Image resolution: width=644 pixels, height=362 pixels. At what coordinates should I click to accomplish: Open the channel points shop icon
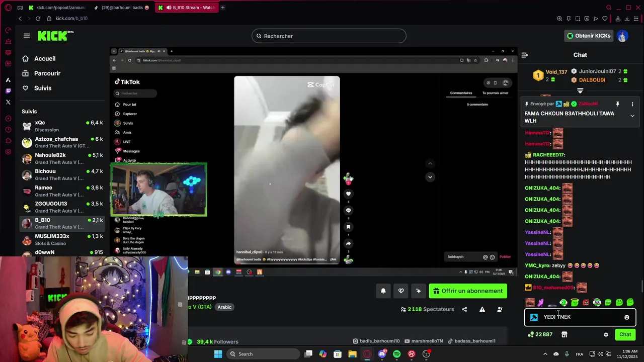coord(565,334)
